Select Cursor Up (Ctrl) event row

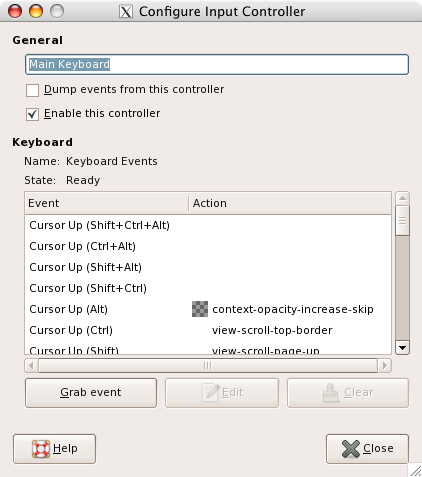(x=208, y=330)
